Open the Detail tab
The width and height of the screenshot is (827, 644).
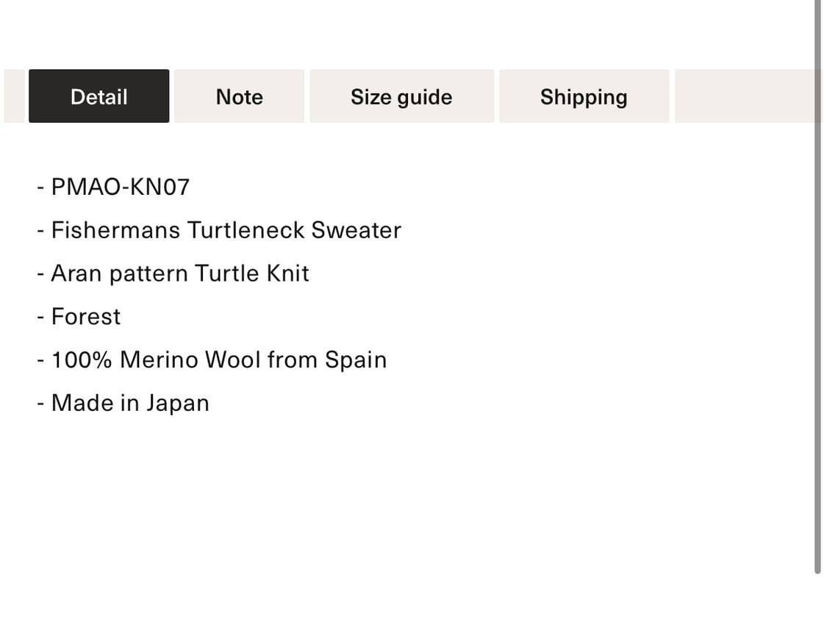click(x=99, y=96)
